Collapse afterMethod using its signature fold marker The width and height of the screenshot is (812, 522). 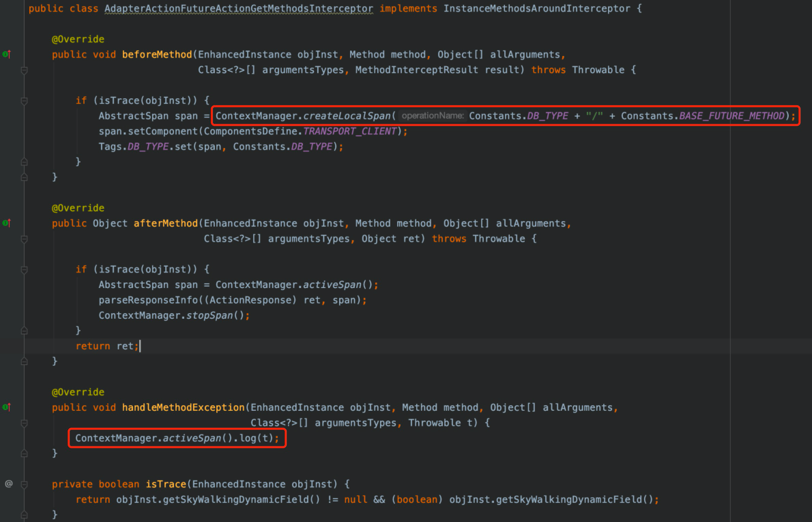24,239
